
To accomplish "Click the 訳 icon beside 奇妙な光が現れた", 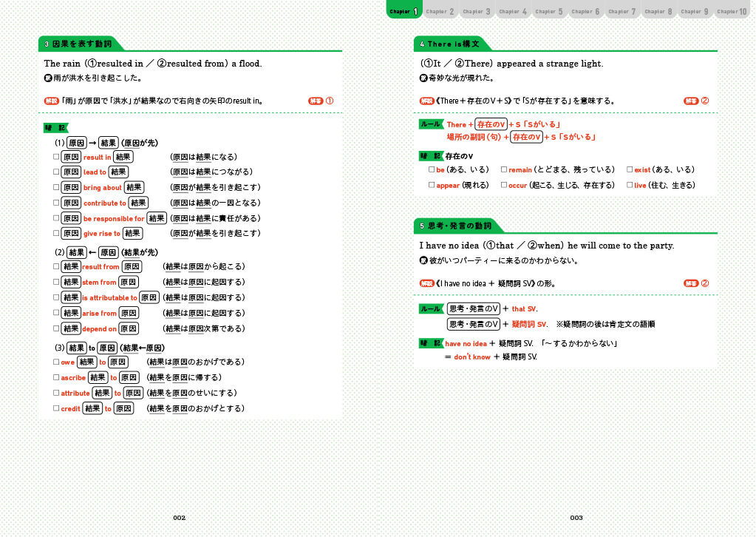I will coord(423,78).
